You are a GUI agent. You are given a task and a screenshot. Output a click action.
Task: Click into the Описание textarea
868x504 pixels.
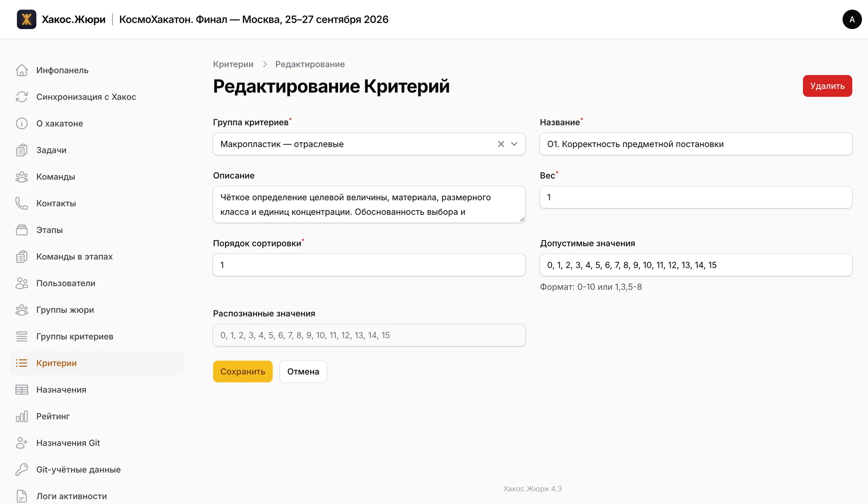point(369,204)
